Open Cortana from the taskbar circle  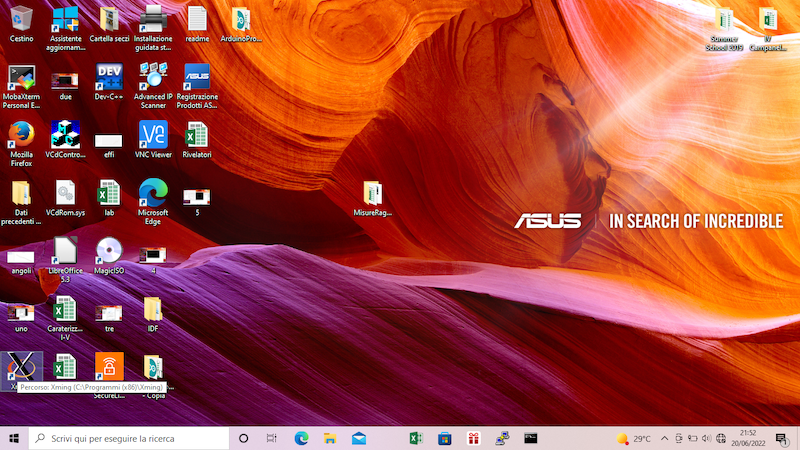pos(243,438)
